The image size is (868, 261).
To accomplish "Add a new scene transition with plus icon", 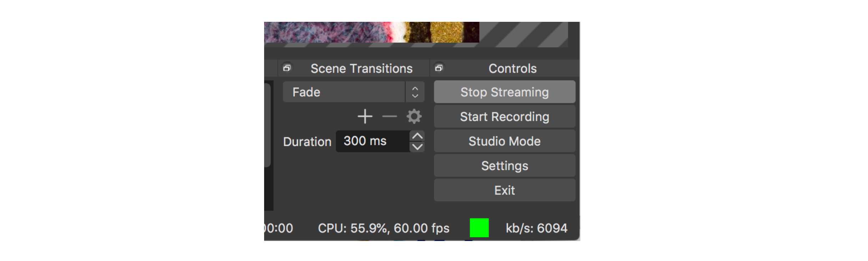I will coord(365,117).
